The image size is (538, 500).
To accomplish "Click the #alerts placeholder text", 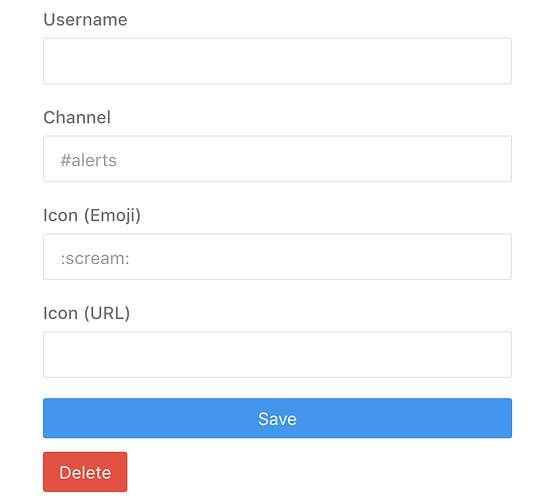I will [x=89, y=160].
